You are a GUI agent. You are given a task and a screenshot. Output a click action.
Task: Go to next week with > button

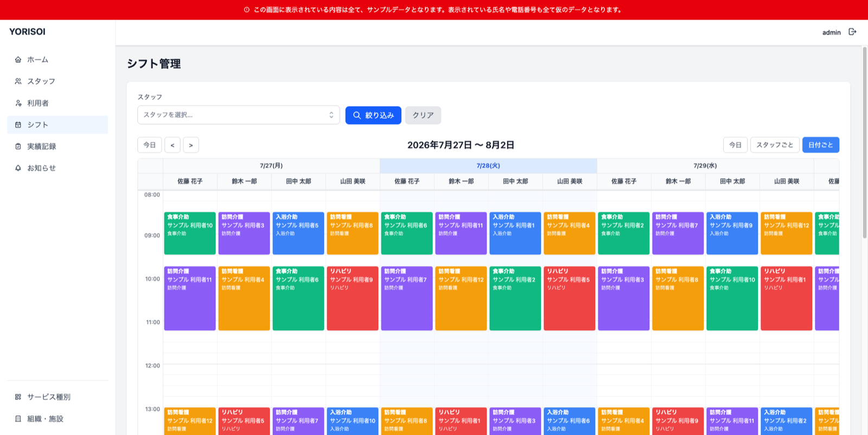point(191,145)
